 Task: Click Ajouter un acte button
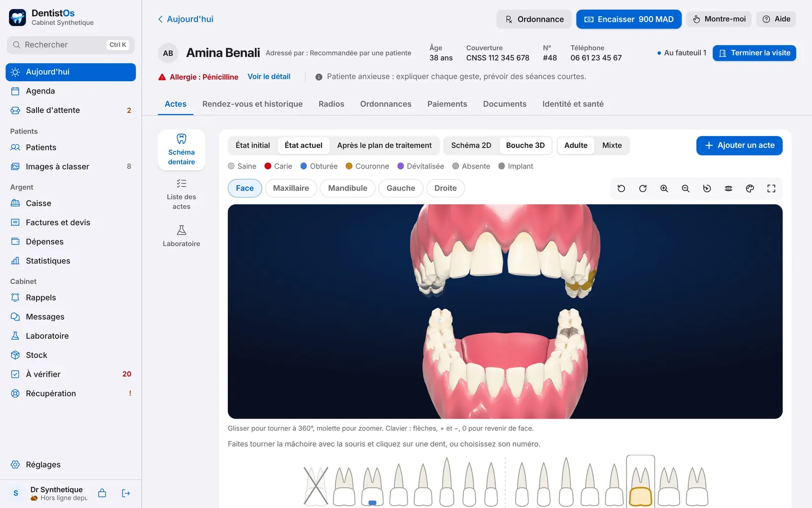tap(739, 145)
